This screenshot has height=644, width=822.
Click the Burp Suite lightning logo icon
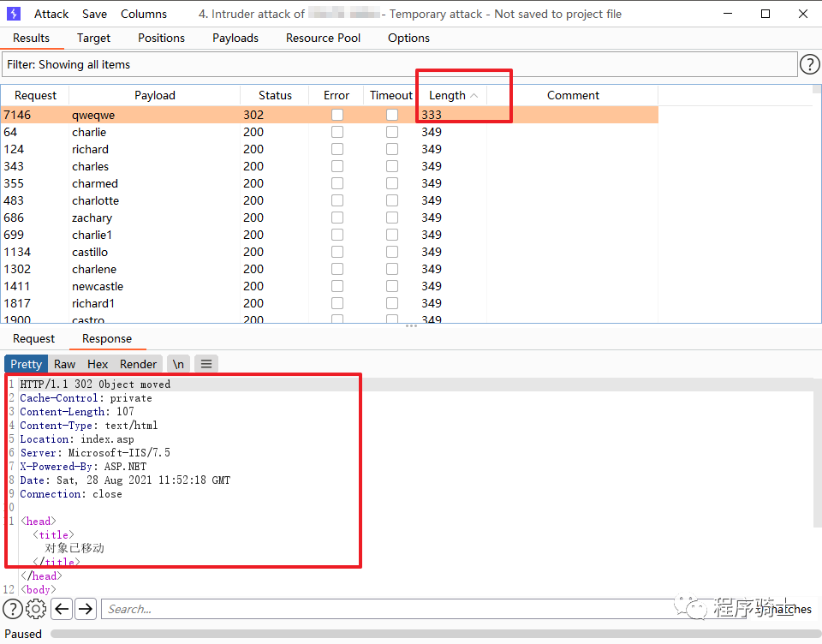tap(13, 14)
